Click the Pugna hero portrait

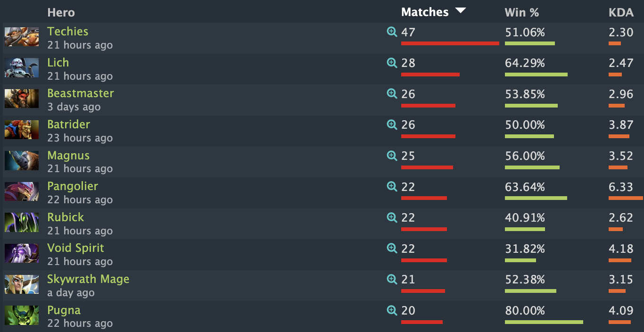point(22,315)
